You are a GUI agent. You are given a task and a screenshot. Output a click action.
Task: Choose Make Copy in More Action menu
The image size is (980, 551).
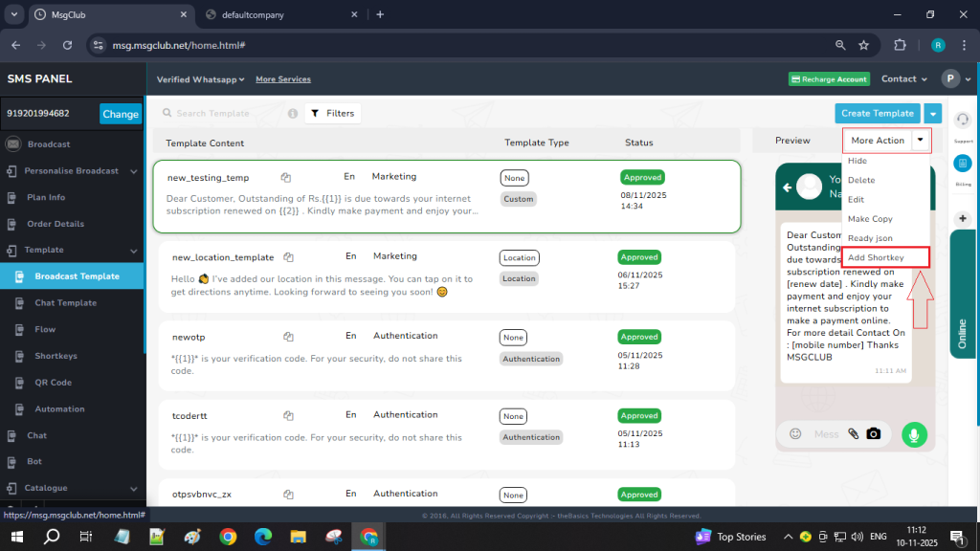coord(870,219)
